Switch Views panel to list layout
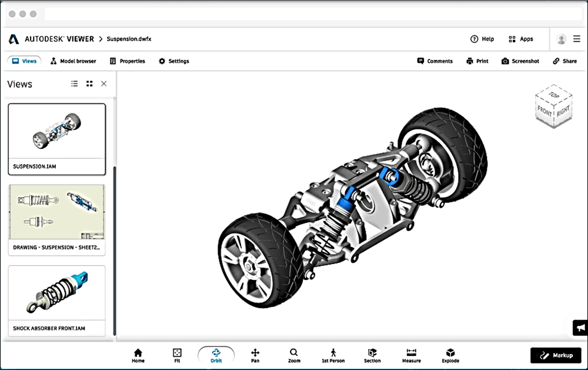 (75, 84)
